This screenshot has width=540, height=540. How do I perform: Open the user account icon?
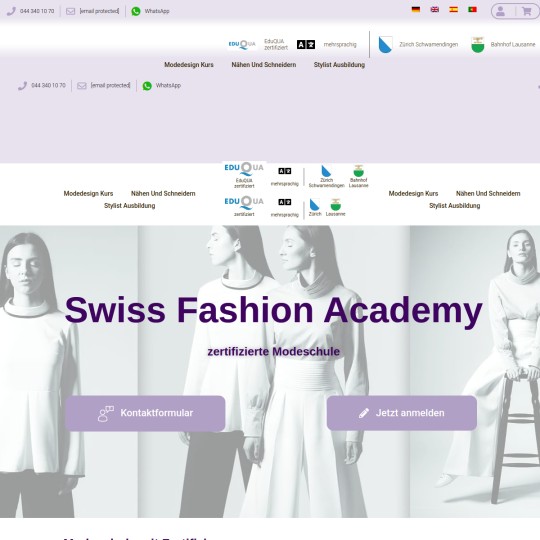500,11
